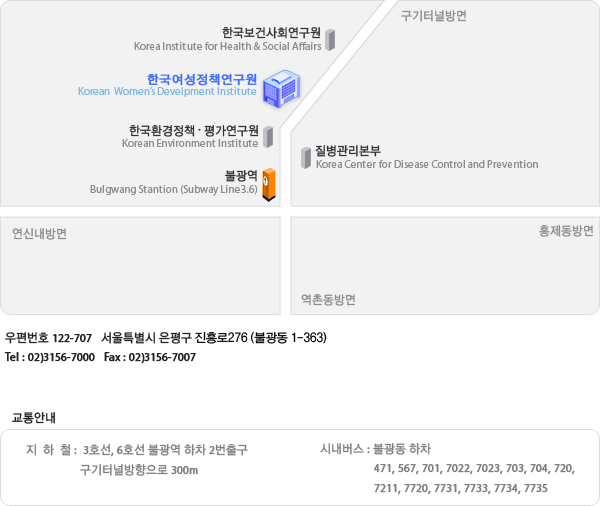The image size is (600, 506).
Task: Click the bus numbers line starting with 471
Action: tap(474, 468)
